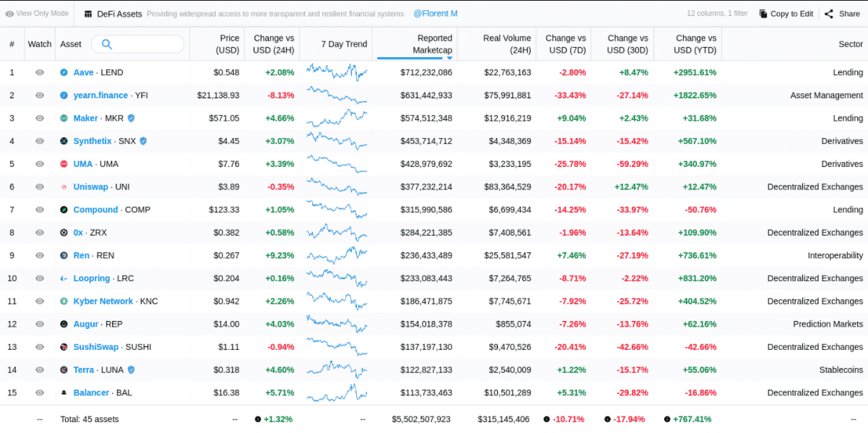Click the Terra verified shield badge

coord(131,370)
